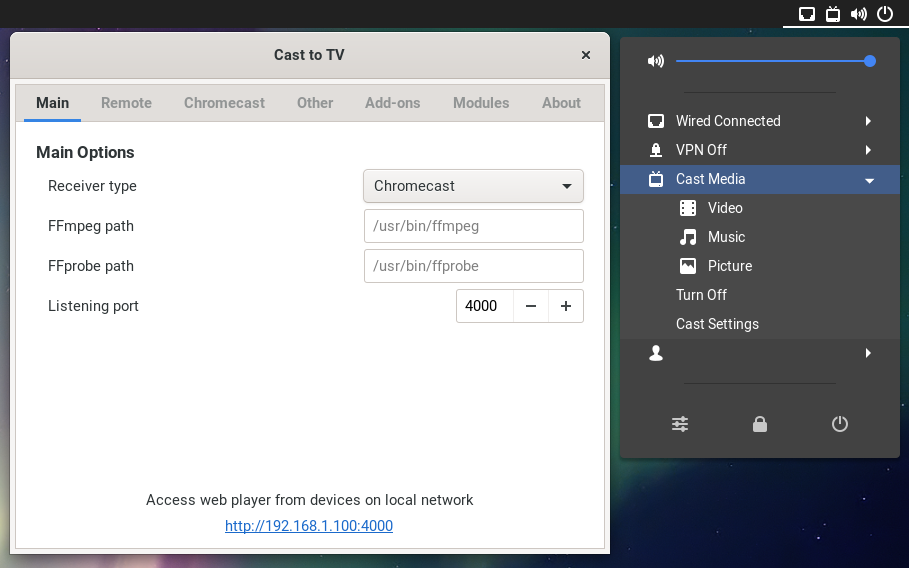Click the VPN Off icon
This screenshot has height=568, width=909.
(656, 150)
